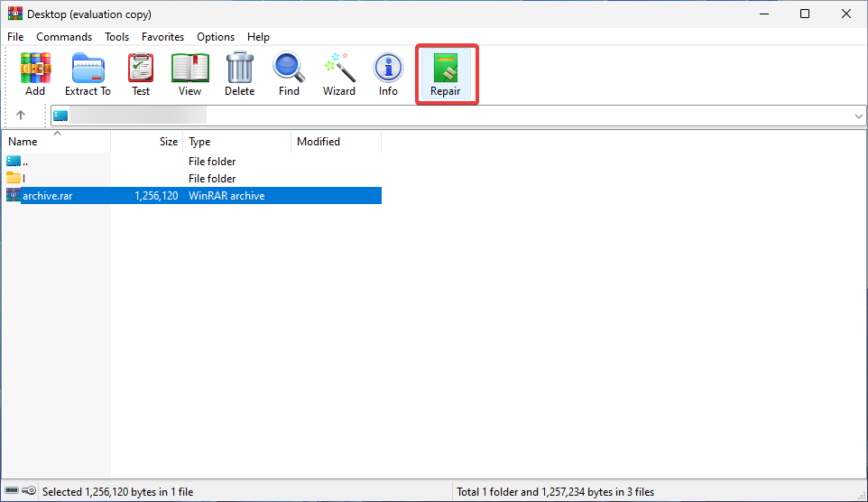Show archive Info
This screenshot has width=868, height=502.
388,74
